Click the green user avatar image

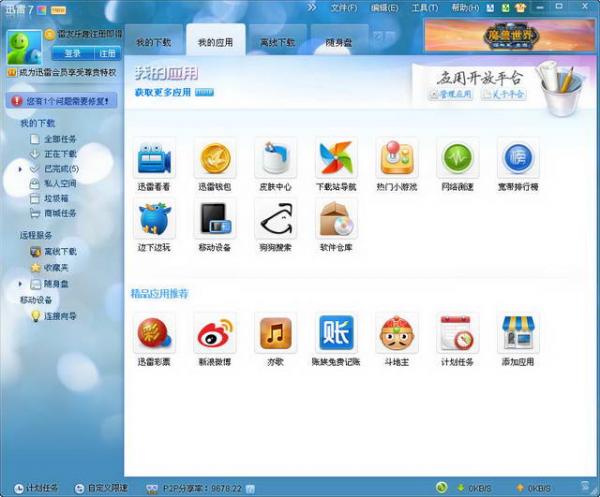(x=24, y=47)
